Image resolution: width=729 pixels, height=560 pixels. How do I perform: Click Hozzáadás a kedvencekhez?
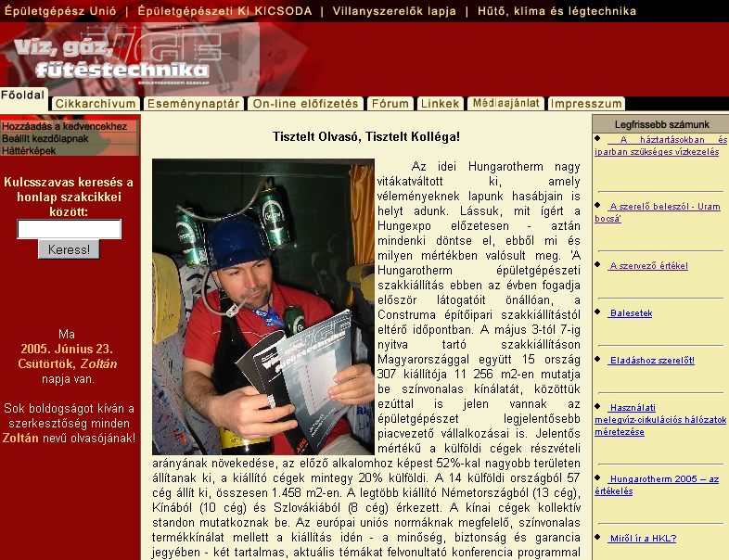64,126
